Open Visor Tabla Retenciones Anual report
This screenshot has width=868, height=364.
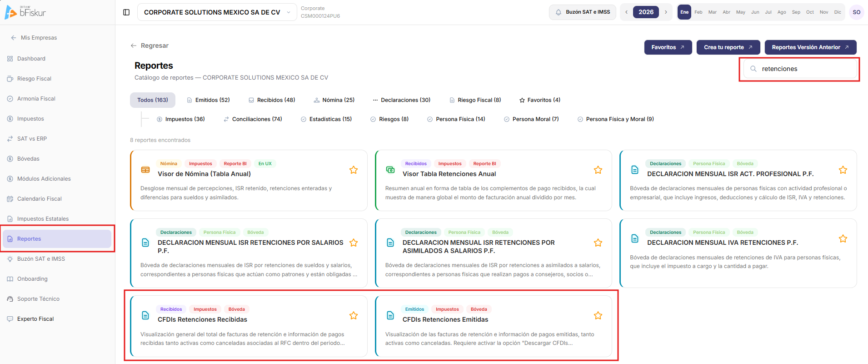pyautogui.click(x=494, y=181)
